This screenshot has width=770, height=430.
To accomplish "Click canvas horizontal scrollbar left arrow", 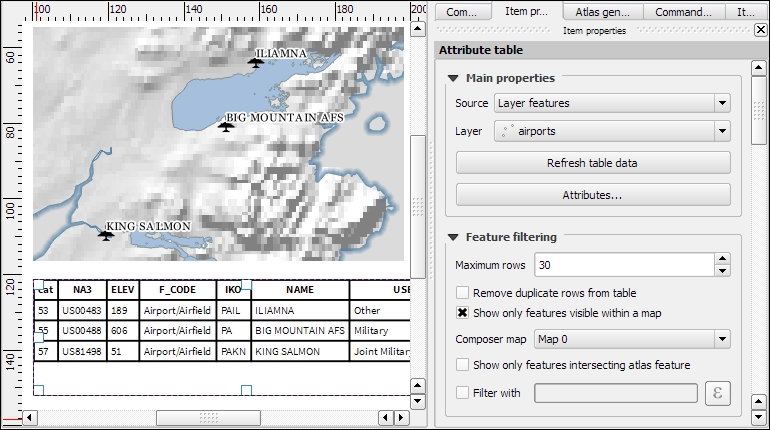I will tap(30, 418).
